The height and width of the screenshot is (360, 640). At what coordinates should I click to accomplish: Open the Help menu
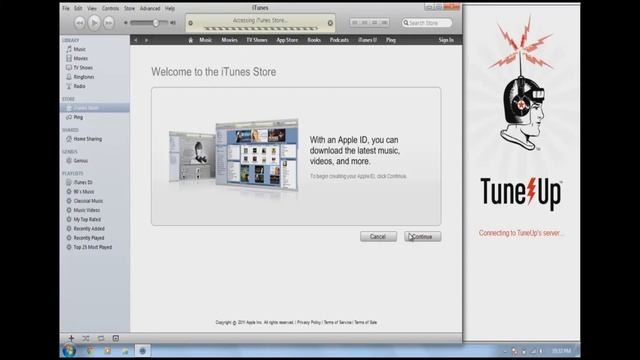(170, 8)
